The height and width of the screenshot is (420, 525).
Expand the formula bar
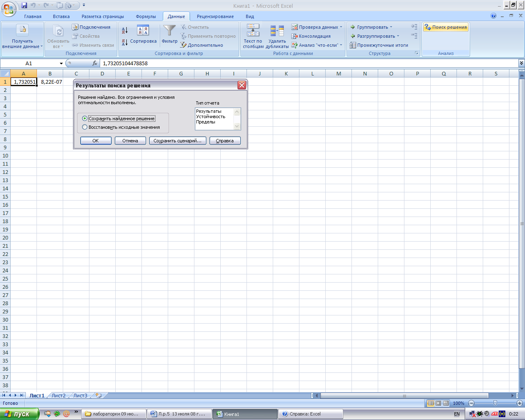(x=521, y=63)
